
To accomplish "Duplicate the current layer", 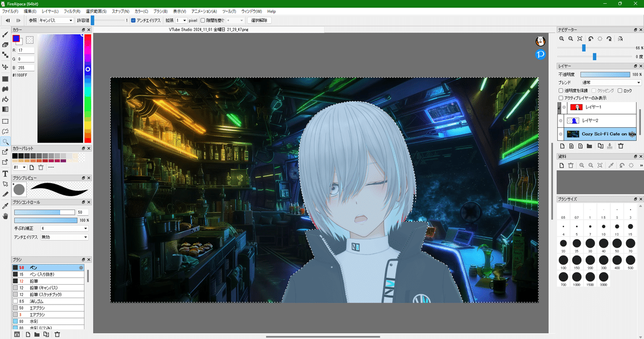I will (601, 146).
